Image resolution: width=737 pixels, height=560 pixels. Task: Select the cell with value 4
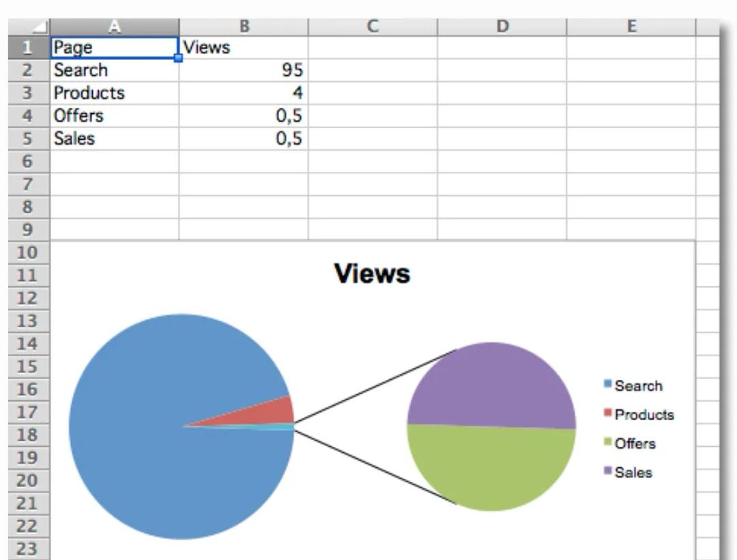point(244,93)
